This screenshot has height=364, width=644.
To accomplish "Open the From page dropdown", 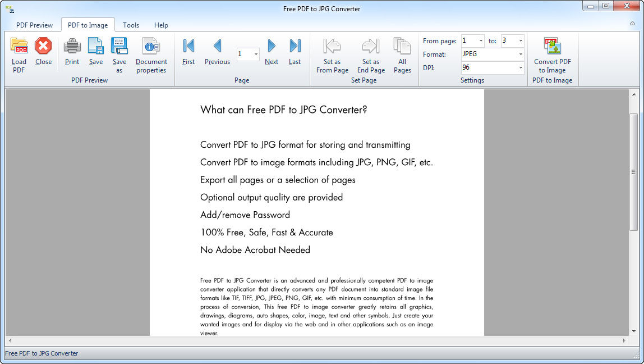I will coord(481,40).
